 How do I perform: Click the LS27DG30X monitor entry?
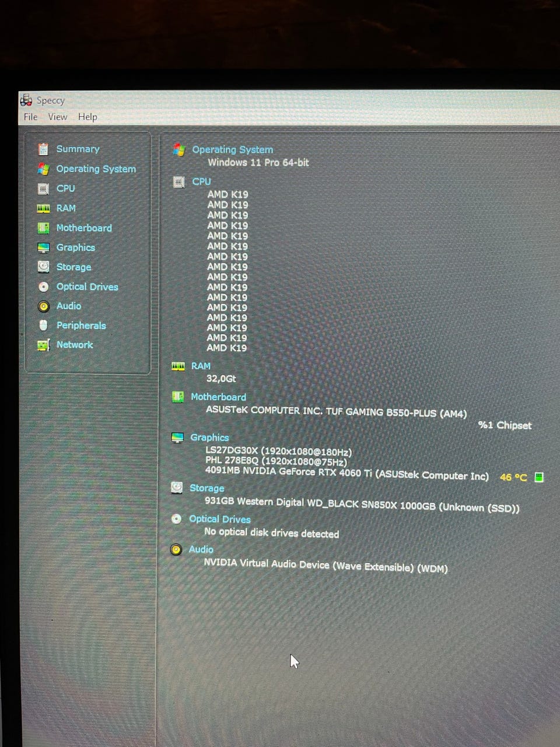[x=278, y=451]
